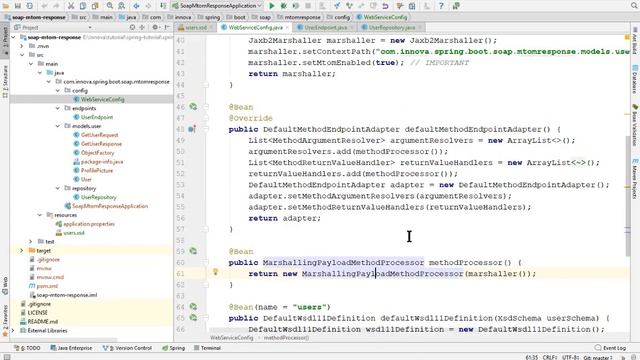Run the application with the green play button
Screen dimensions: 640x360
pyautogui.click(x=271, y=6)
